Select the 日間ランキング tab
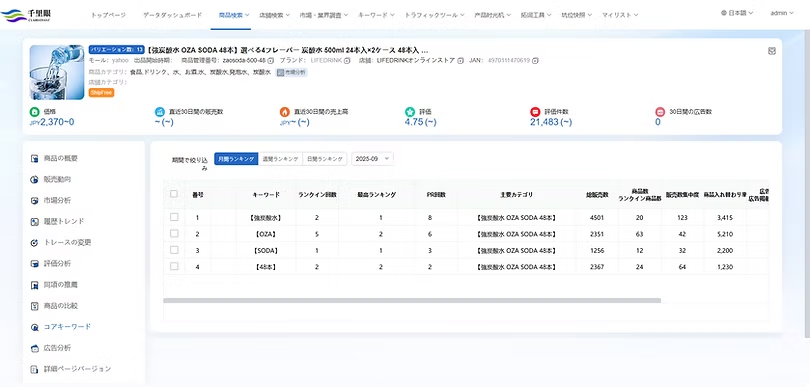 tap(324, 159)
